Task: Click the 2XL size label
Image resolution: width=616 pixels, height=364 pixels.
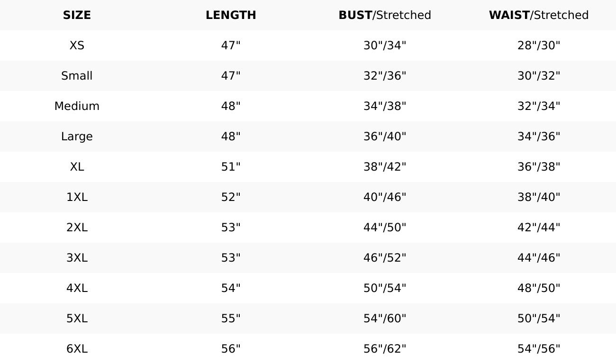Action: (77, 227)
